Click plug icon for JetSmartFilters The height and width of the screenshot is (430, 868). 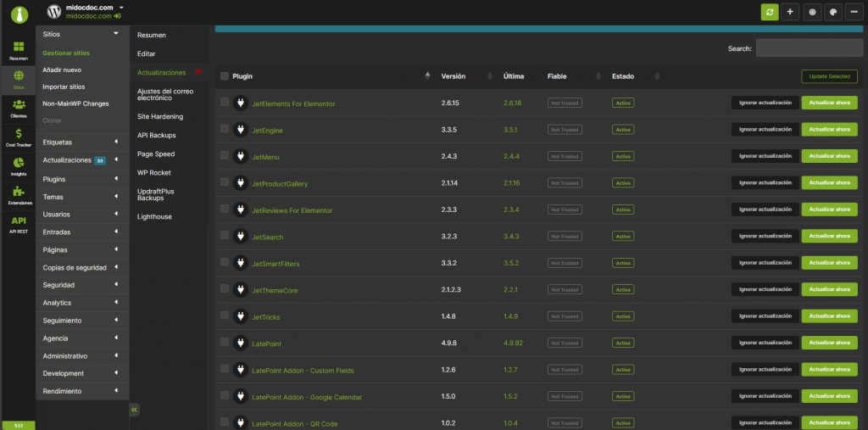240,263
